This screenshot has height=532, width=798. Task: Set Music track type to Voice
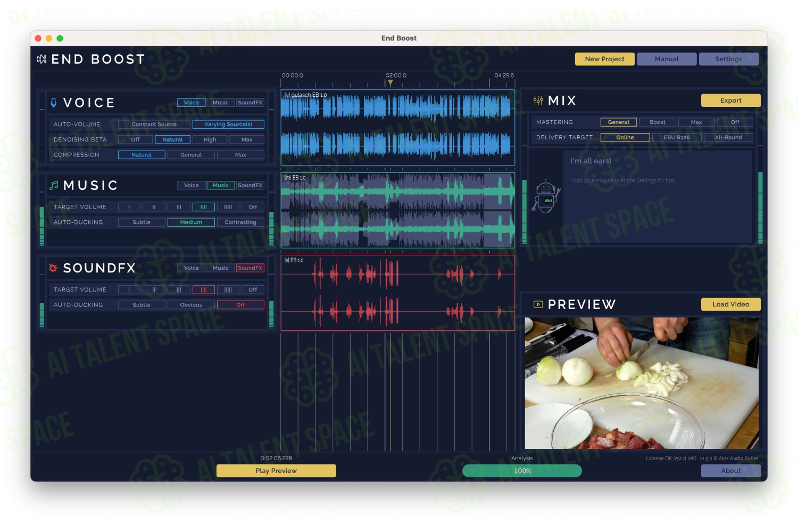tap(192, 185)
